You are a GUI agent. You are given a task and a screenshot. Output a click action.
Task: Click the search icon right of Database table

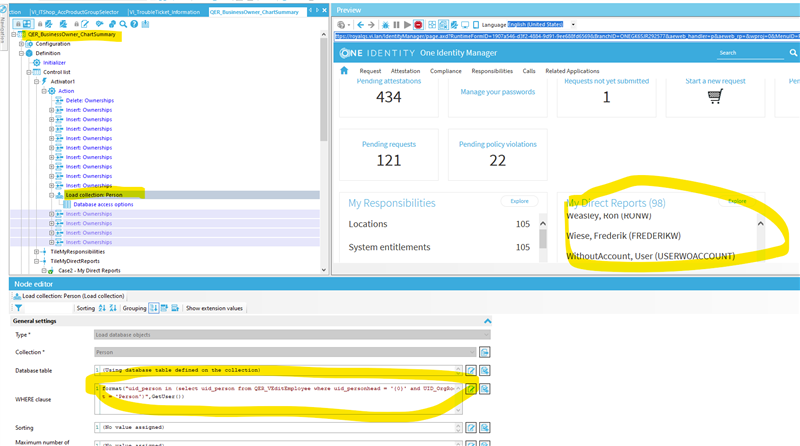(485, 370)
